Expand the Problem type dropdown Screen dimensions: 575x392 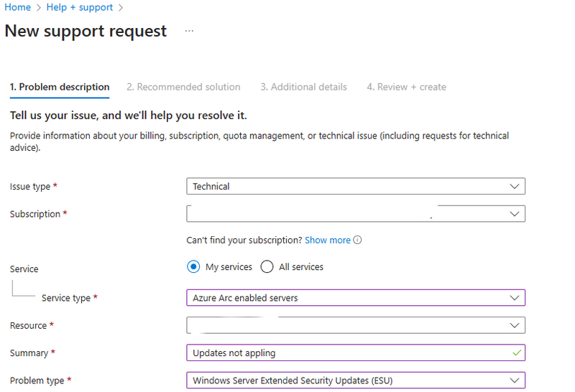[355, 381]
